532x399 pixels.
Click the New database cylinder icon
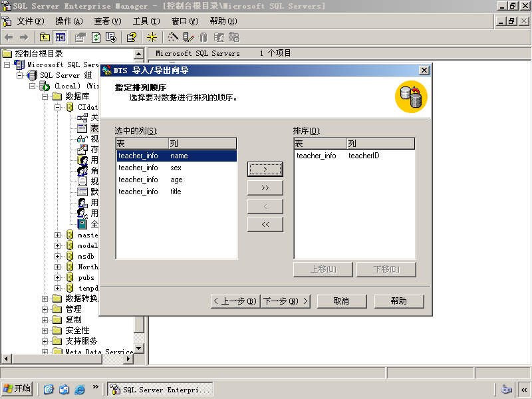pos(203,37)
